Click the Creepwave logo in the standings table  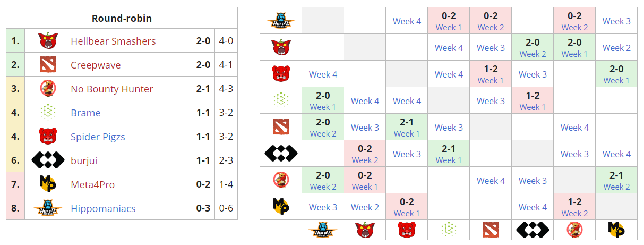tap(48, 65)
